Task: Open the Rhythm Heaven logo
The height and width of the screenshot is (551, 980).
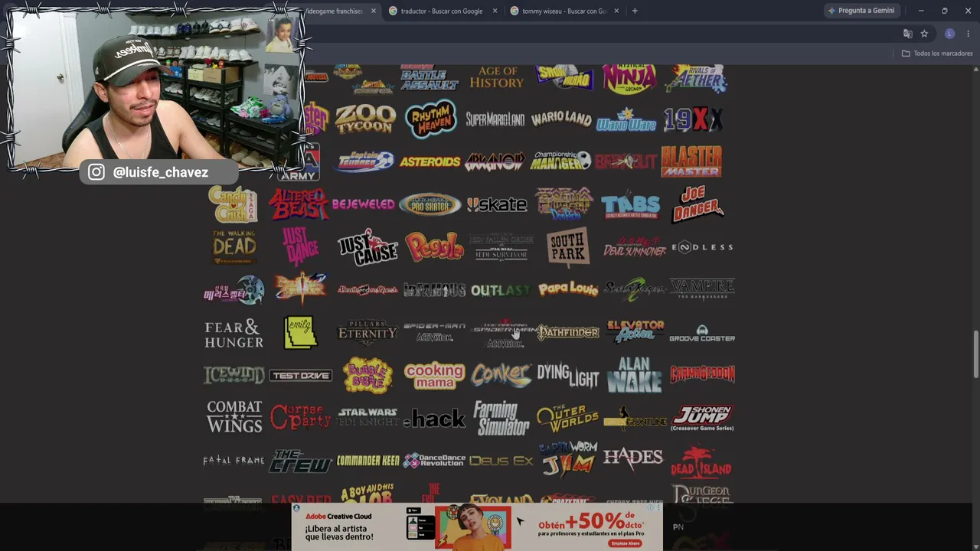Action: 430,119
